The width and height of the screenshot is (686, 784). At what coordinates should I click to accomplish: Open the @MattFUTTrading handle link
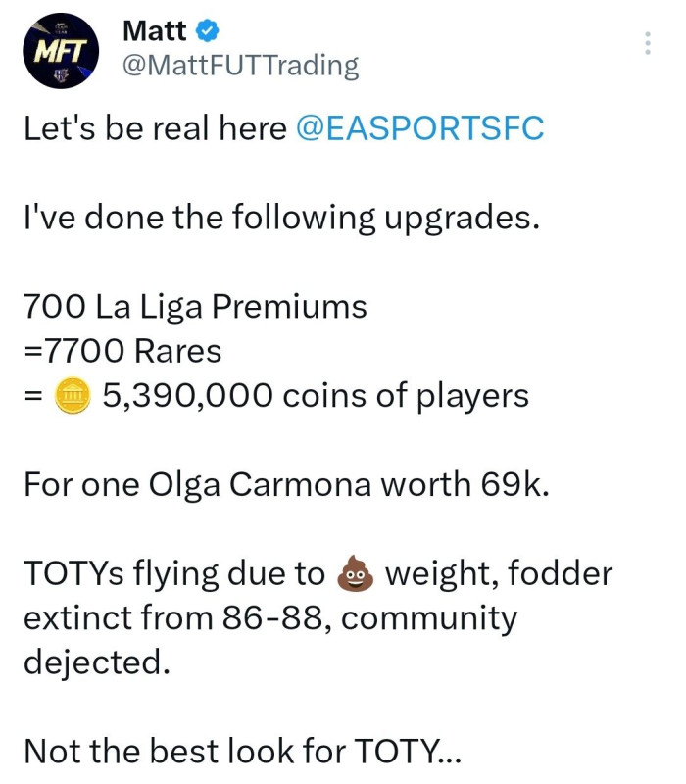[x=241, y=66]
